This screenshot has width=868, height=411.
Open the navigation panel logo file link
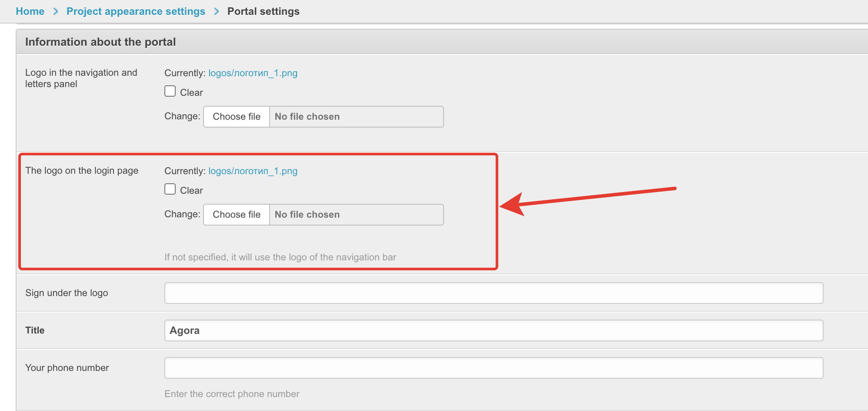[x=253, y=73]
